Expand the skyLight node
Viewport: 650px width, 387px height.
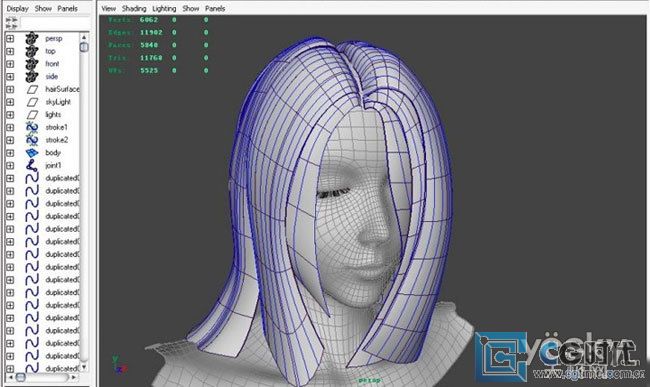pos(10,102)
